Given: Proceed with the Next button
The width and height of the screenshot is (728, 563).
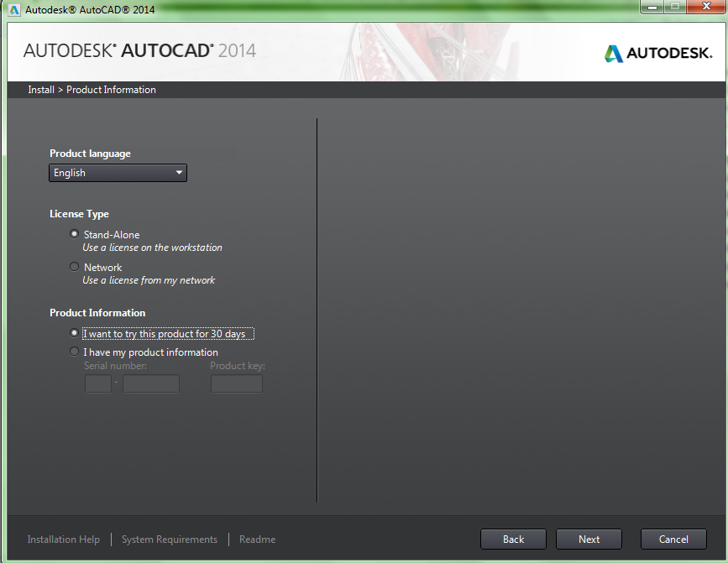Looking at the screenshot, I should pos(589,540).
